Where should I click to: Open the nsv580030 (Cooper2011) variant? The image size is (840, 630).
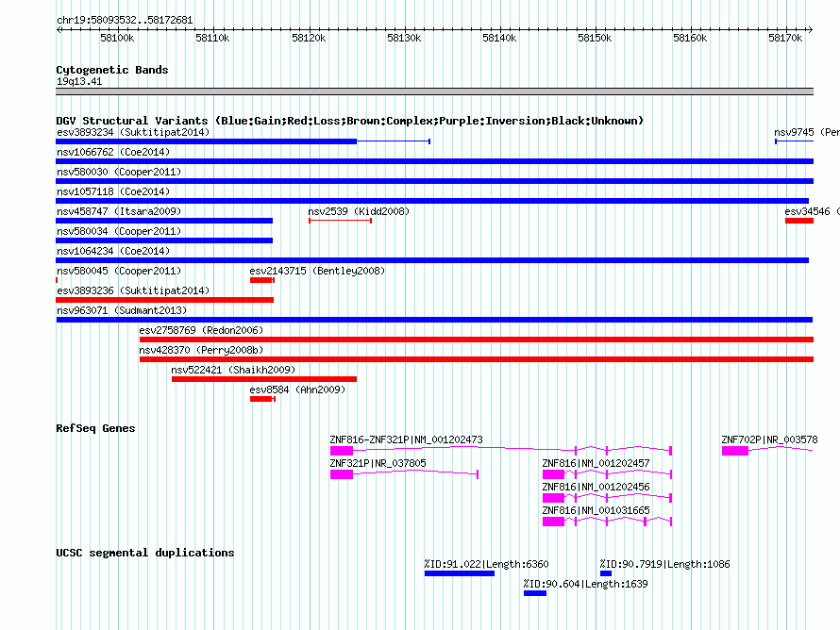[119, 172]
